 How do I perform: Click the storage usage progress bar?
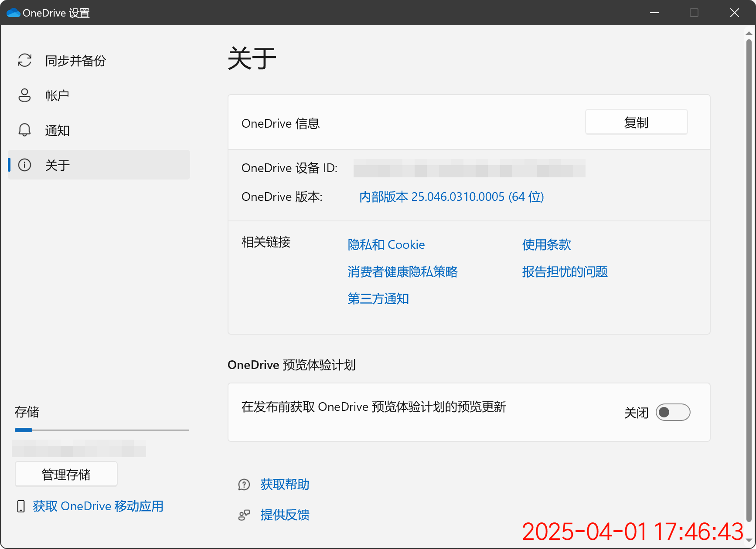(102, 430)
